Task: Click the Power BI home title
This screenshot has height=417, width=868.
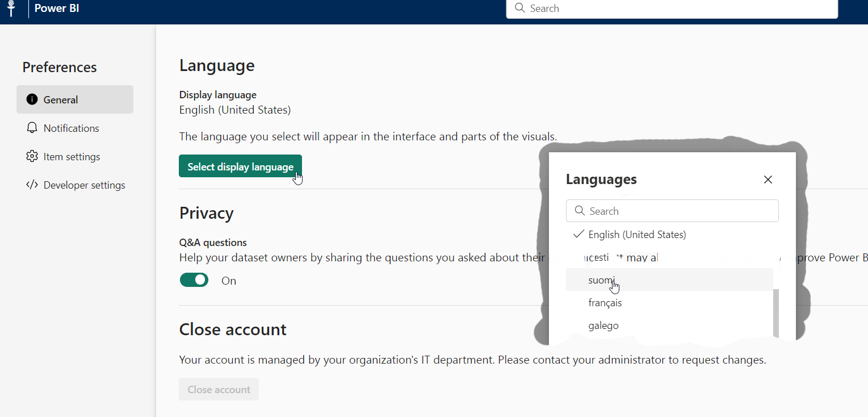Action: [57, 9]
